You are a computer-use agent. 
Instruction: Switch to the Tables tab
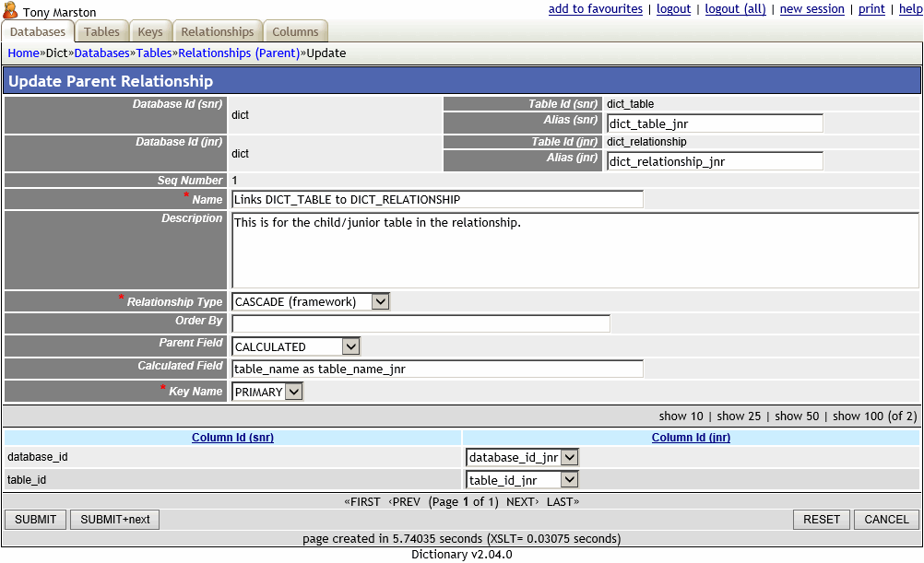(101, 31)
